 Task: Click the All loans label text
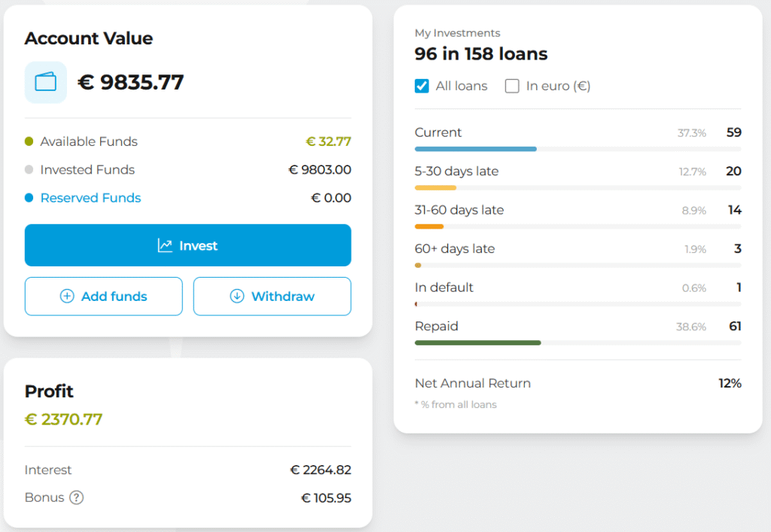click(462, 86)
